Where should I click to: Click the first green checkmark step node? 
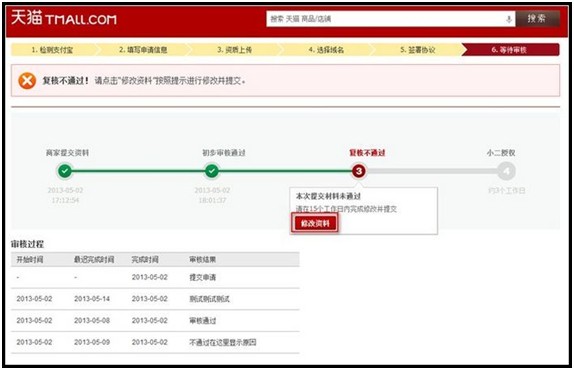tap(65, 171)
